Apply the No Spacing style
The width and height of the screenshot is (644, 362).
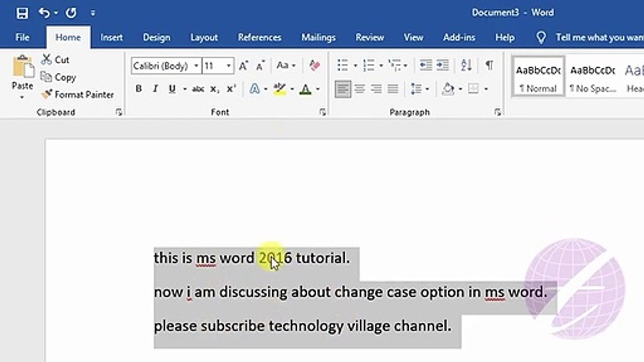(593, 77)
